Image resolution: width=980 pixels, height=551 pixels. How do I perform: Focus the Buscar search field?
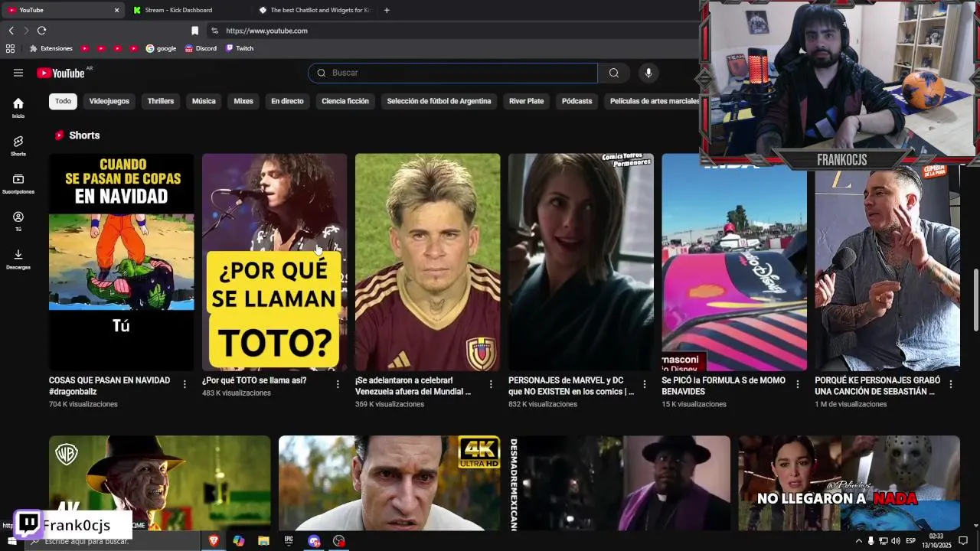pos(452,73)
